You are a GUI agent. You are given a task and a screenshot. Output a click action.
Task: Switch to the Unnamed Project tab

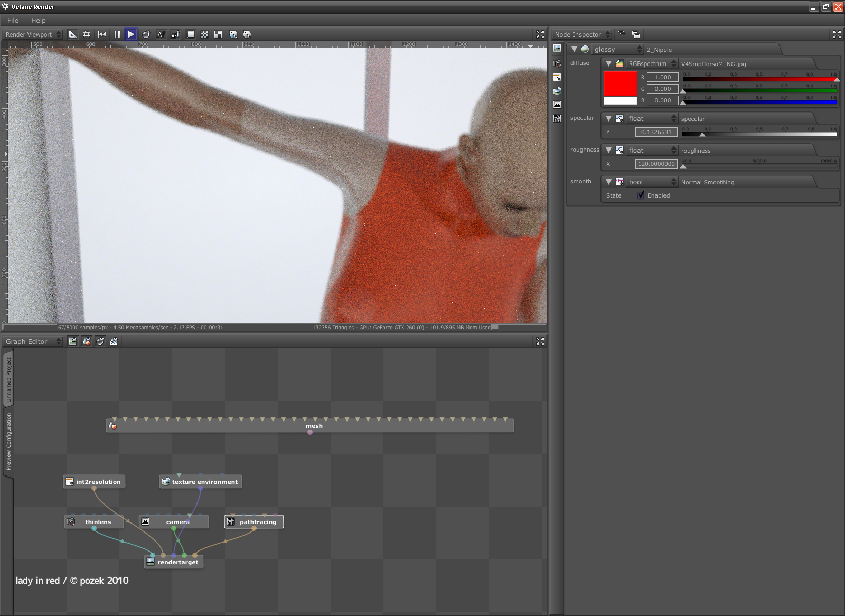(x=8, y=380)
